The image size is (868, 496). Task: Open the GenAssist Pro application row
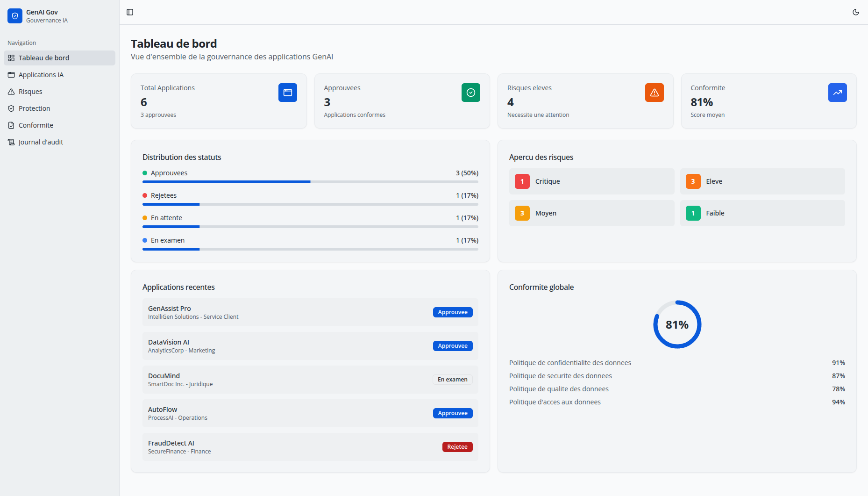310,312
